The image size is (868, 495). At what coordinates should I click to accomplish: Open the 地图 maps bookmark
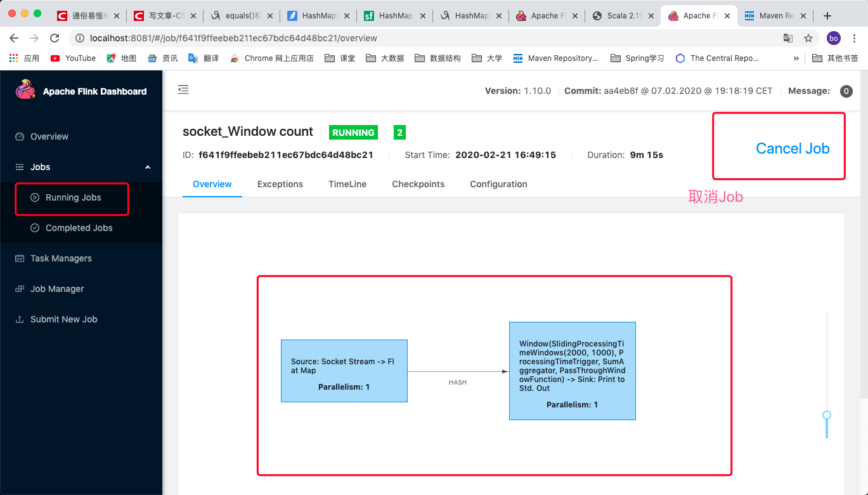point(121,58)
